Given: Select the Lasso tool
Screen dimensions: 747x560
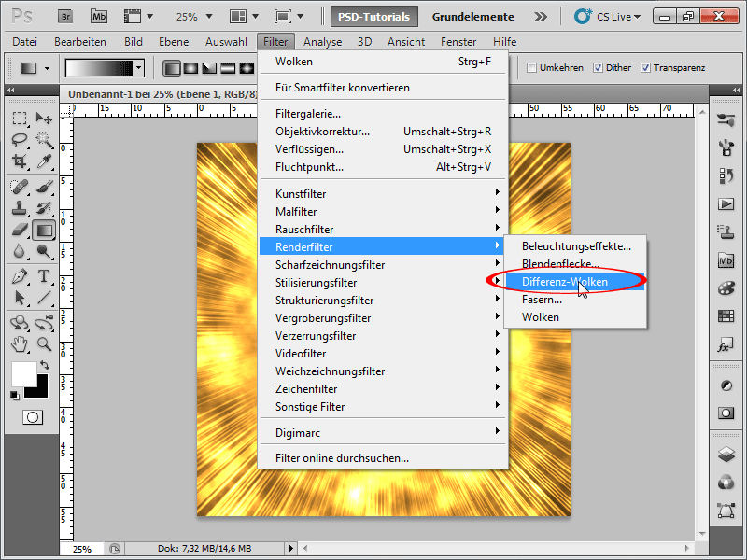Looking at the screenshot, I should pos(20,139).
